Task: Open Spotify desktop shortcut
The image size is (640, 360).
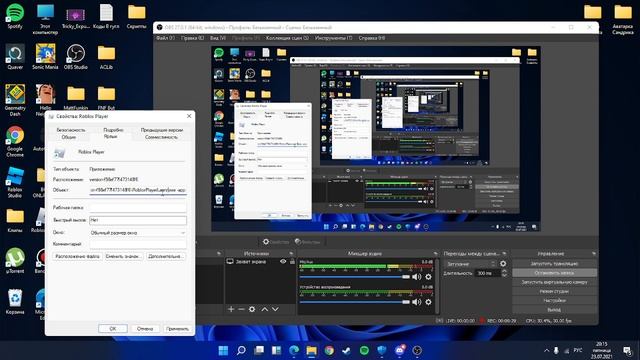Action: click(x=15, y=16)
